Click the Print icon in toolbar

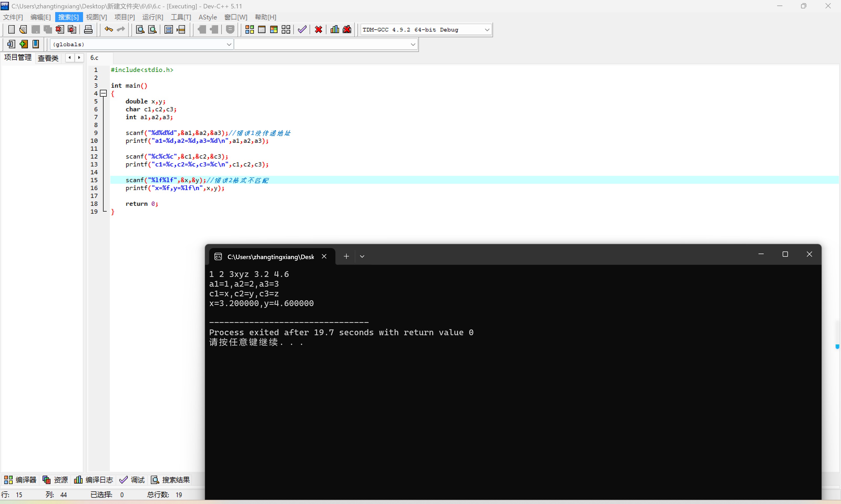point(88,30)
